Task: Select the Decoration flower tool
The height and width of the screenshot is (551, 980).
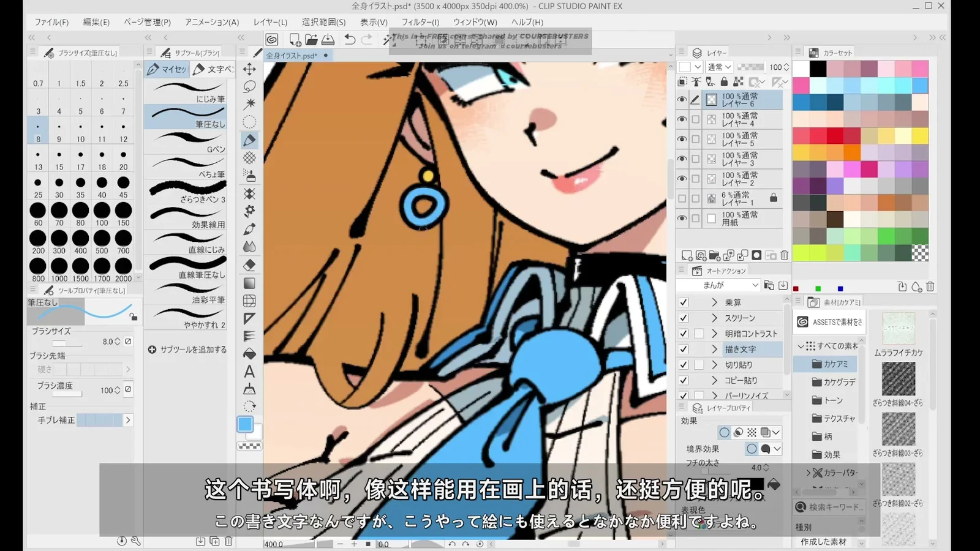Action: coord(249,211)
